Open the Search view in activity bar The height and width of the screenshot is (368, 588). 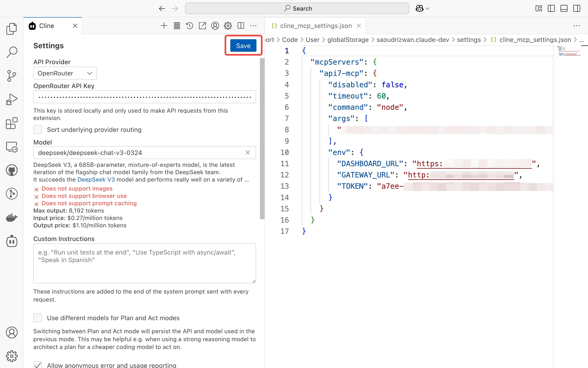11,52
